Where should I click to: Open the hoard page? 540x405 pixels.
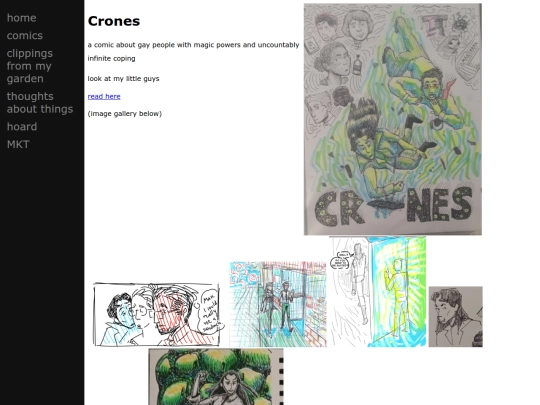(22, 126)
